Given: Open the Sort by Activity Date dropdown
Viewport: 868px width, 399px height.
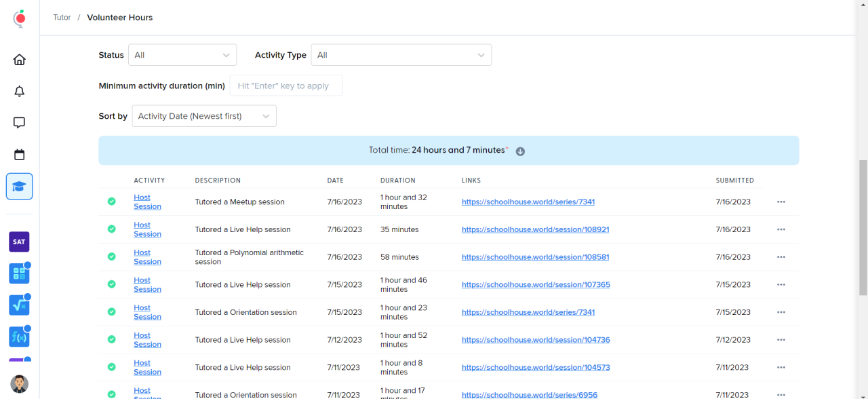Looking at the screenshot, I should coord(204,116).
